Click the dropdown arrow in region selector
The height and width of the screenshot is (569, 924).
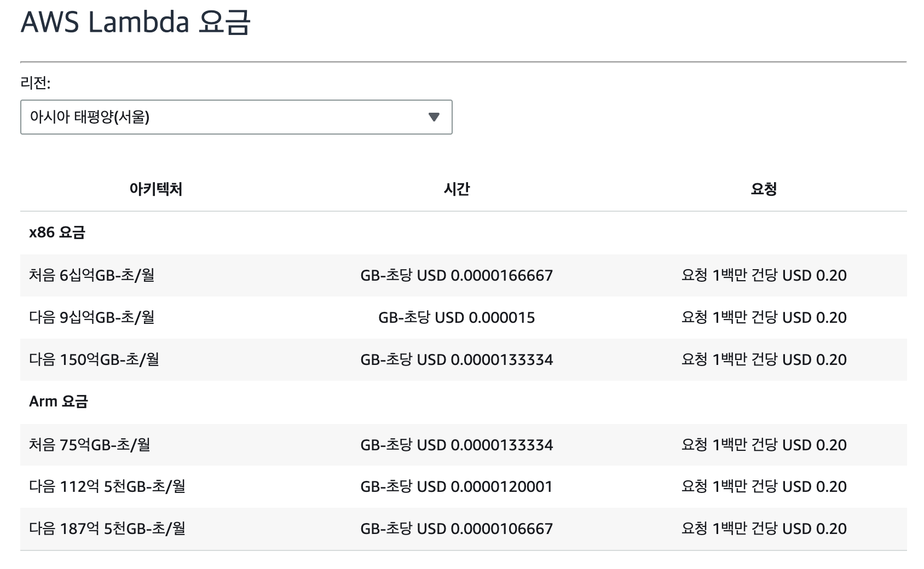click(x=434, y=117)
